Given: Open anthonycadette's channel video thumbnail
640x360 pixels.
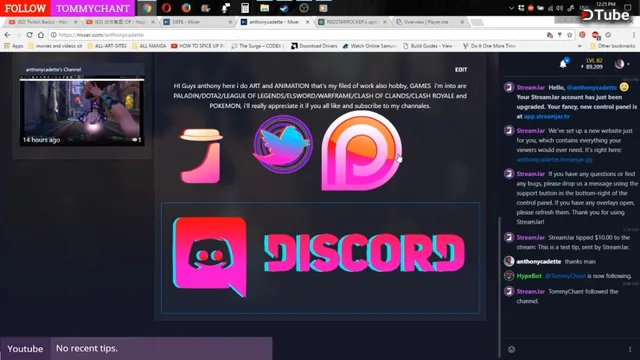Looking at the screenshot, I should pyautogui.click(x=82, y=111).
